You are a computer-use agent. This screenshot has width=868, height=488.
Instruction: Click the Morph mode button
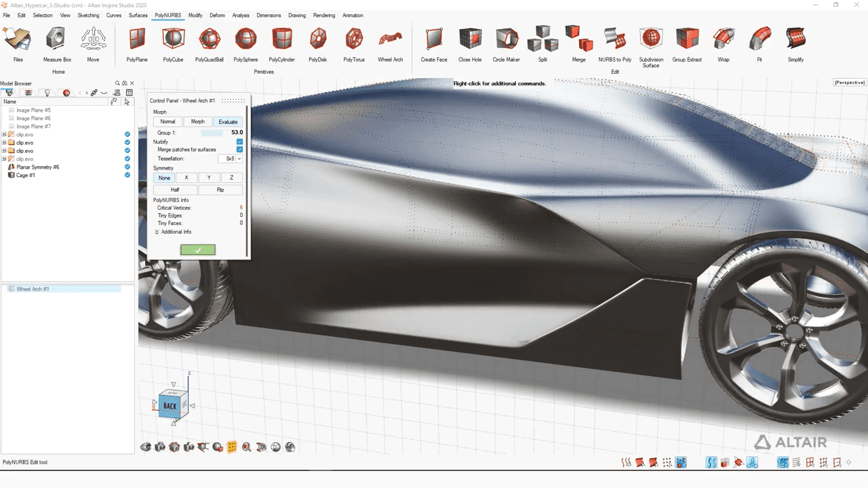pos(197,122)
